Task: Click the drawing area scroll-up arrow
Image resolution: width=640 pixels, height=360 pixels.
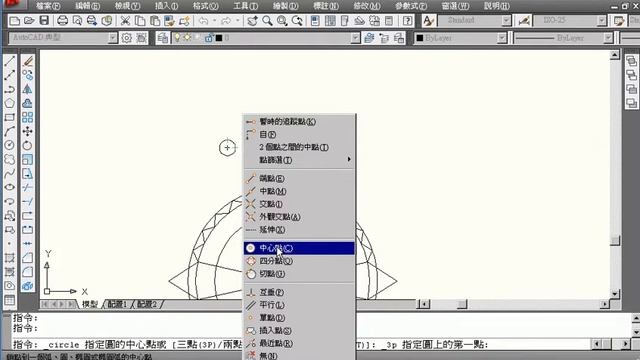Action: click(615, 55)
